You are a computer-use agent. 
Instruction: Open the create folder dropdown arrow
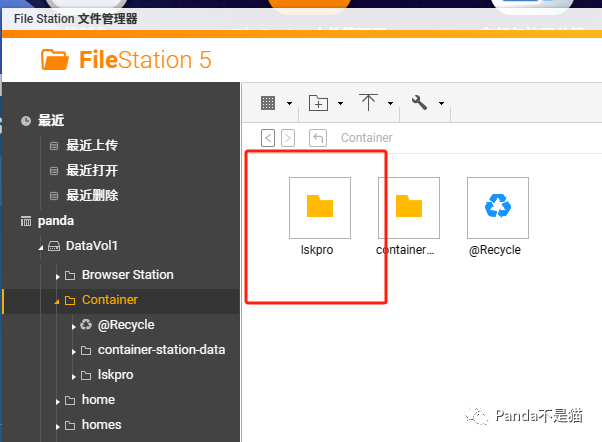340,103
